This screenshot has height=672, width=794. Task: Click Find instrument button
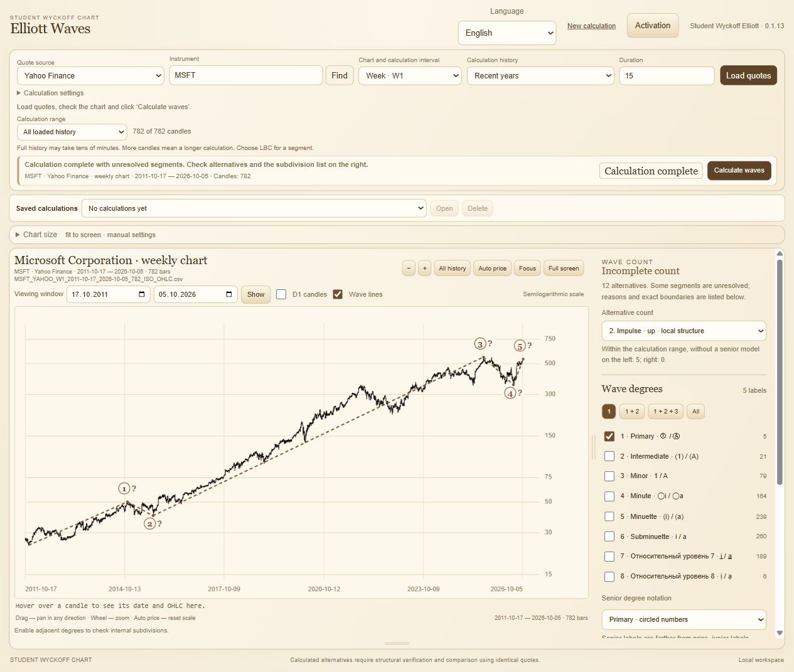340,75
